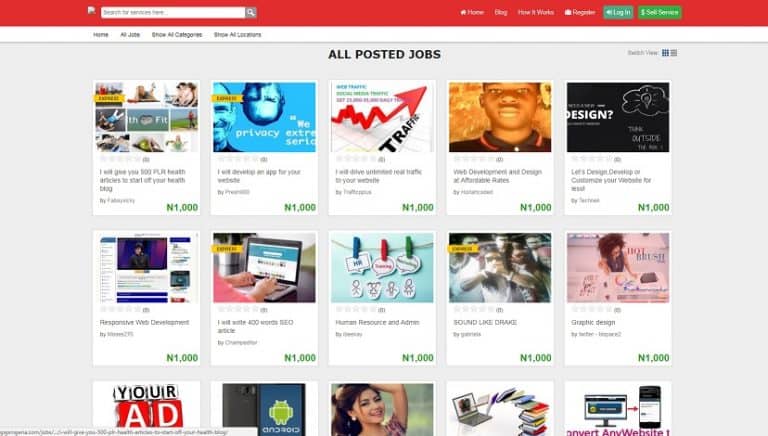Open the web traffic job thumbnail

tap(382, 117)
